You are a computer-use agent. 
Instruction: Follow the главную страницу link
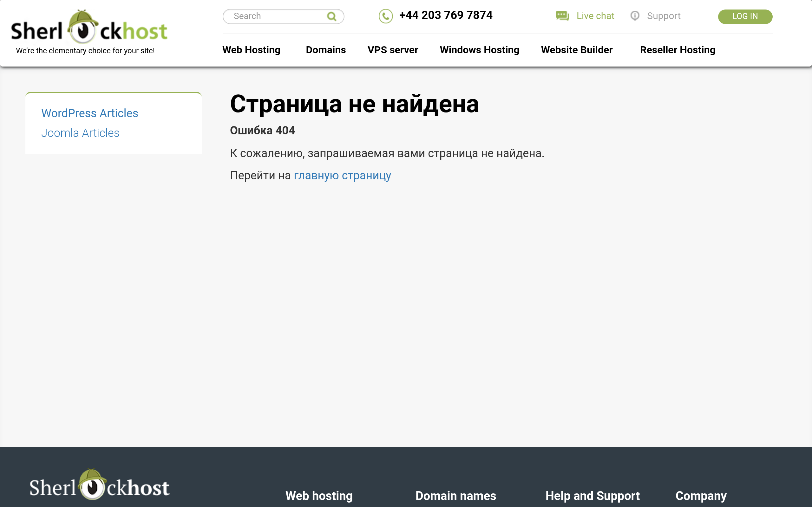coord(342,176)
